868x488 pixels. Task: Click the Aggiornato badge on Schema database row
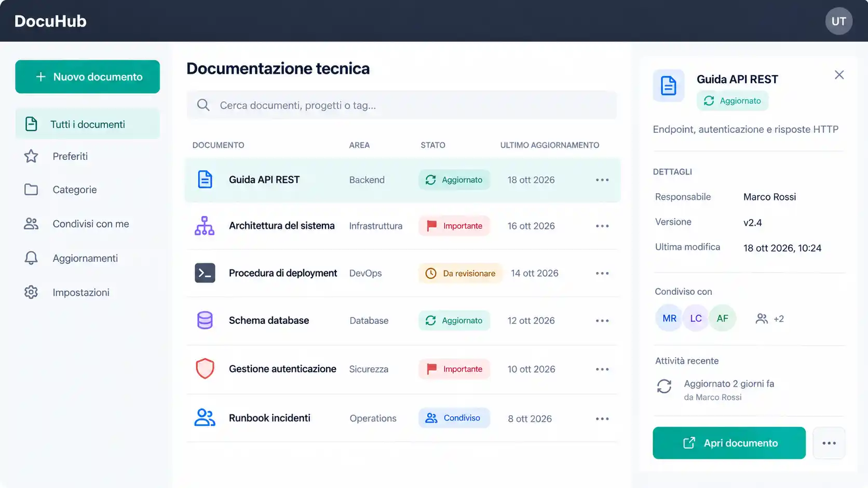[454, 320]
